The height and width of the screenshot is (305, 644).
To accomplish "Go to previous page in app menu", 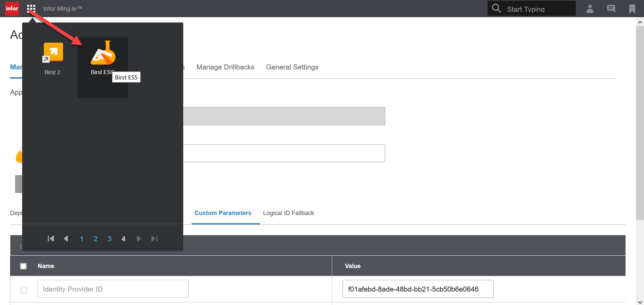I will [66, 239].
